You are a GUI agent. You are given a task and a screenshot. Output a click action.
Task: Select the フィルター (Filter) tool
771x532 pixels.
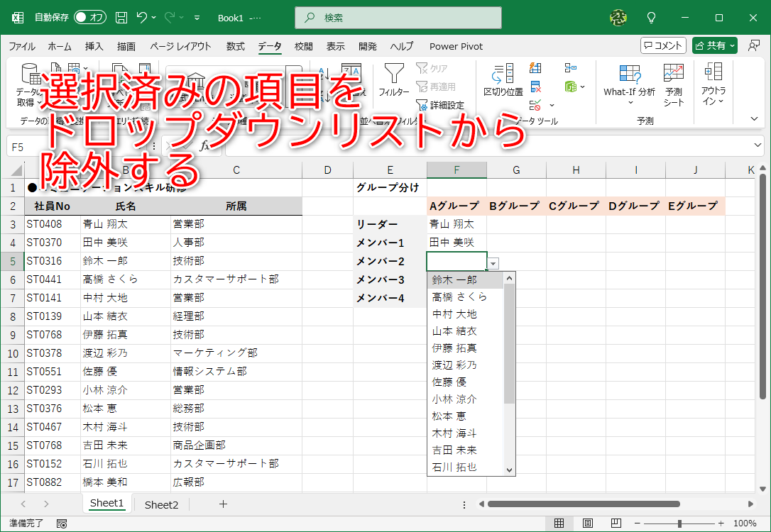point(393,79)
